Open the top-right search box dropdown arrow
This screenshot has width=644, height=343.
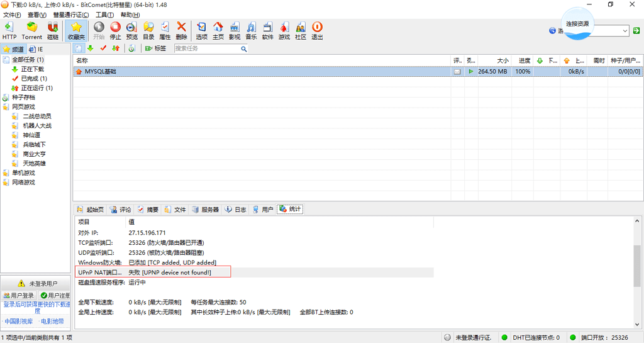625,30
